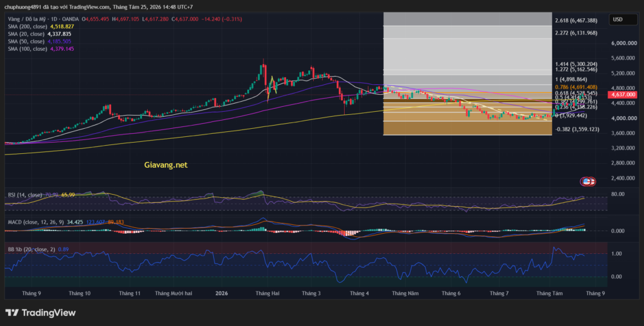644x326 pixels.
Task: Click the SMA 50 value 4,185.505
Action: tap(59, 41)
